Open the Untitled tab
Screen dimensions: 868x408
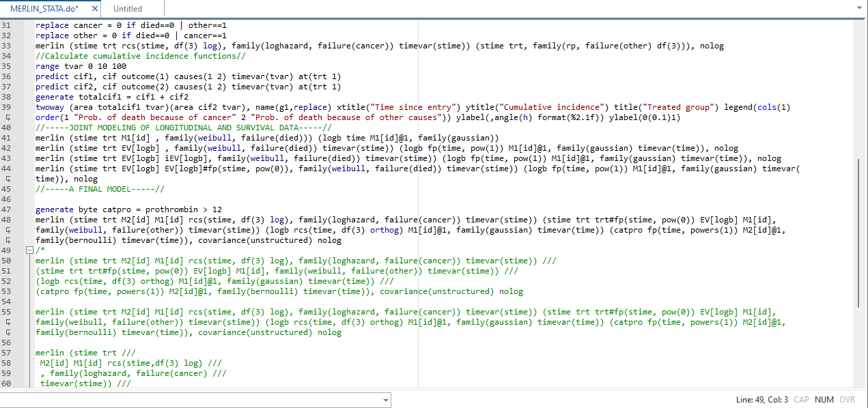coord(128,9)
